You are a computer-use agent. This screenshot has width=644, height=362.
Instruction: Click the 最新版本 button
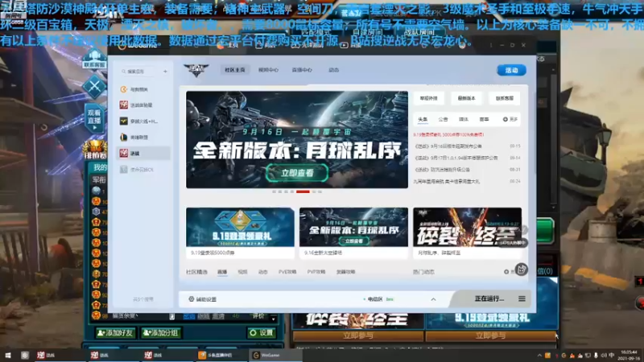coord(466,98)
